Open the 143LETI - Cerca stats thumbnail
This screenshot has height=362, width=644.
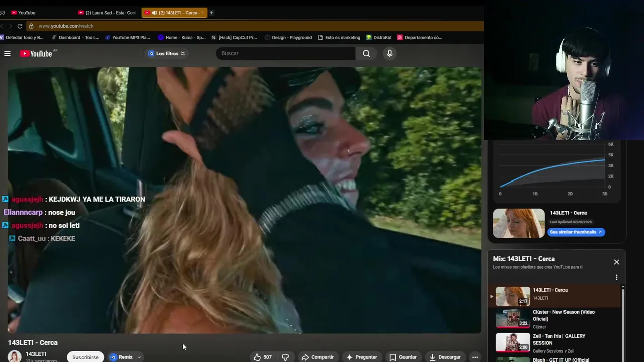click(519, 223)
